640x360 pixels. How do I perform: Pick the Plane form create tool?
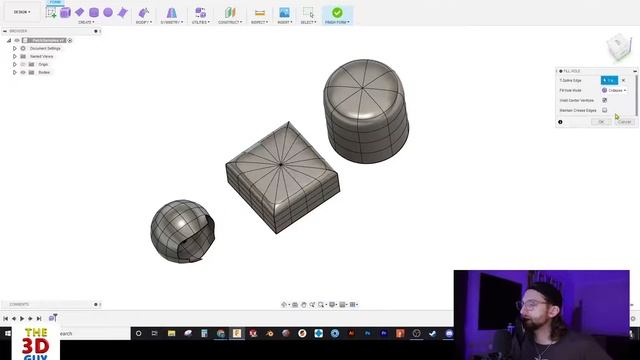pos(80,12)
